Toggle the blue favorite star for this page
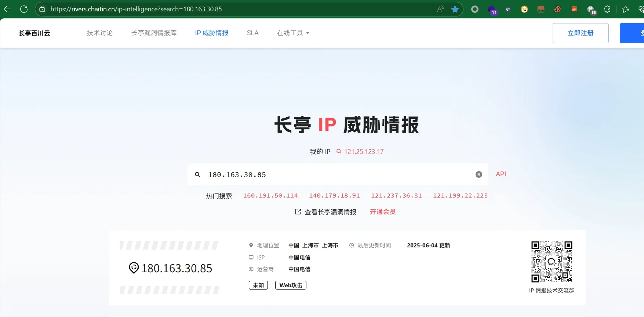Screen dimensions: 644x317 pyautogui.click(x=455, y=9)
